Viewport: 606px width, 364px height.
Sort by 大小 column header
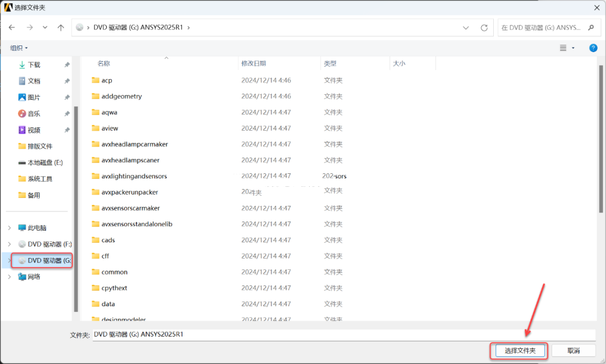(x=400, y=63)
